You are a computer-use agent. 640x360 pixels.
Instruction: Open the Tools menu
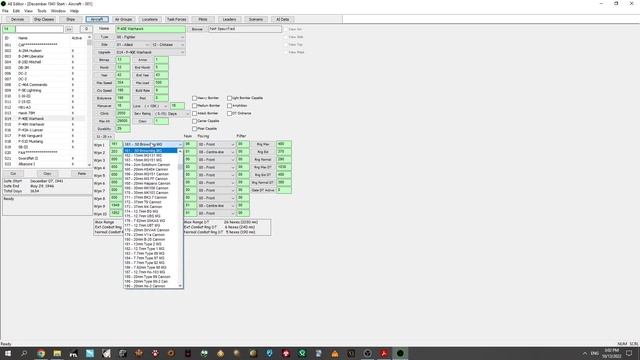[42, 11]
